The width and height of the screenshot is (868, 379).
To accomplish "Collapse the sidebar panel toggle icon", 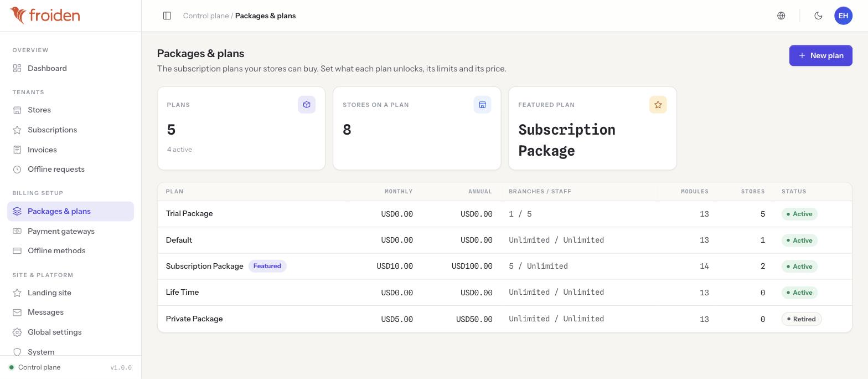I will pyautogui.click(x=167, y=16).
